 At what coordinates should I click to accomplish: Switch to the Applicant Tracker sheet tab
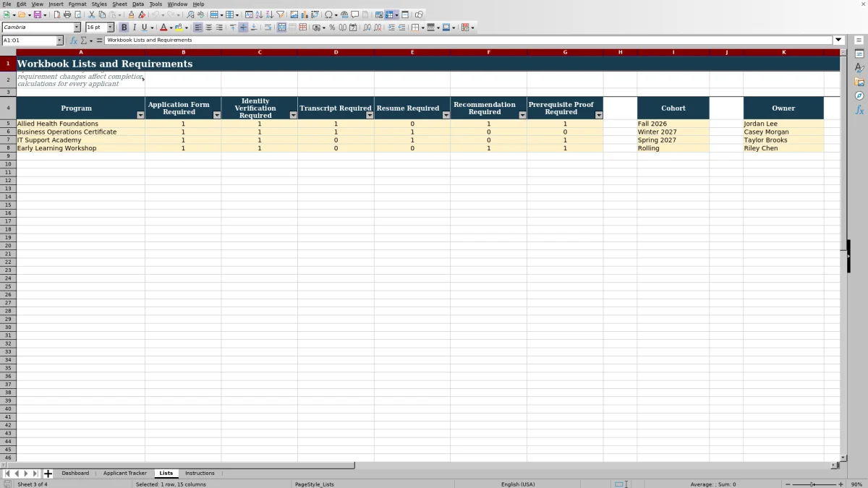pos(125,474)
